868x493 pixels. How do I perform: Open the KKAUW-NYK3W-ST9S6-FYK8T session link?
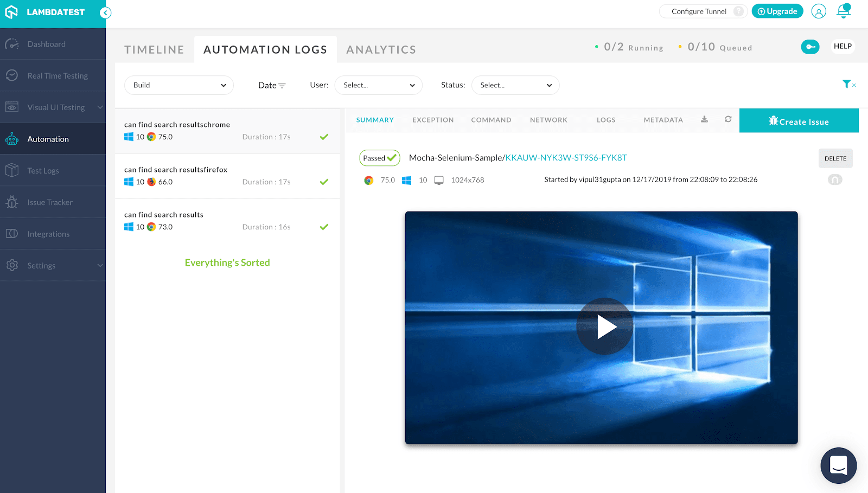tap(566, 158)
